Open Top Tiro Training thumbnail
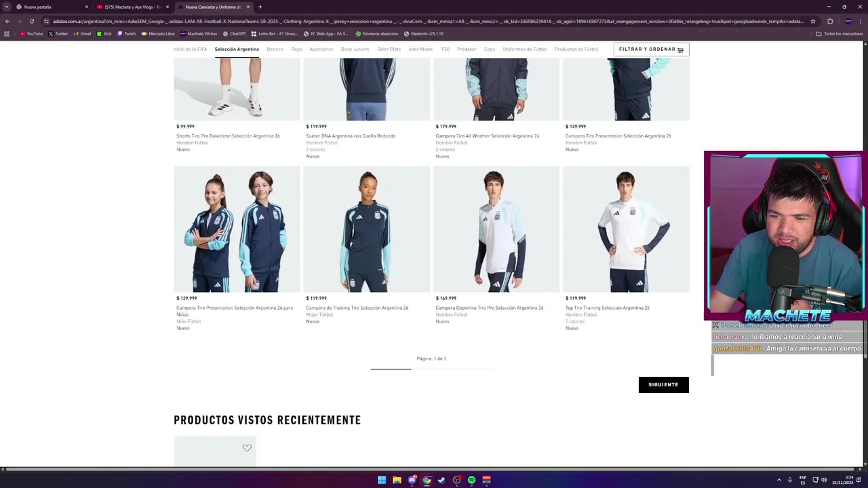Viewport: 868px width, 488px height. 626,229
